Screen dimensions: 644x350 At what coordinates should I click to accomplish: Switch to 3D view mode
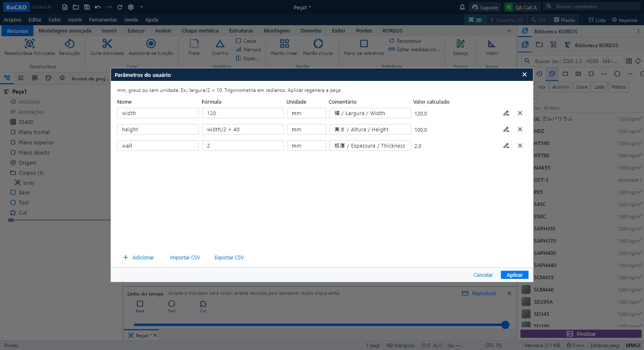(475, 20)
